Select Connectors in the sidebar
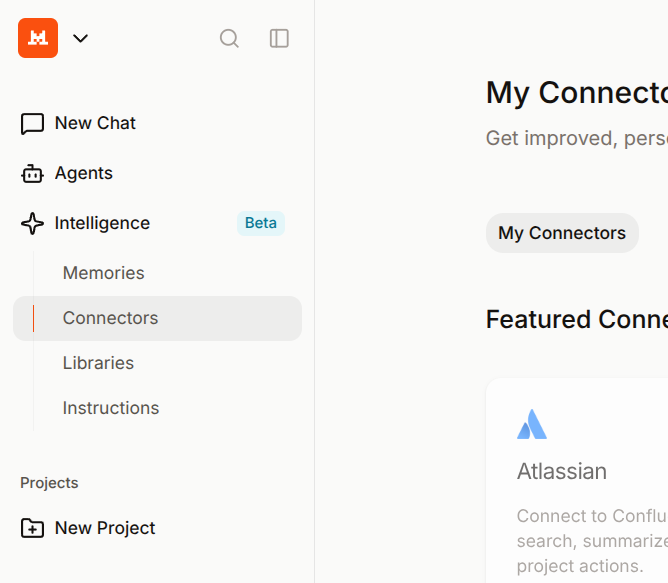The height and width of the screenshot is (583, 668). point(110,318)
